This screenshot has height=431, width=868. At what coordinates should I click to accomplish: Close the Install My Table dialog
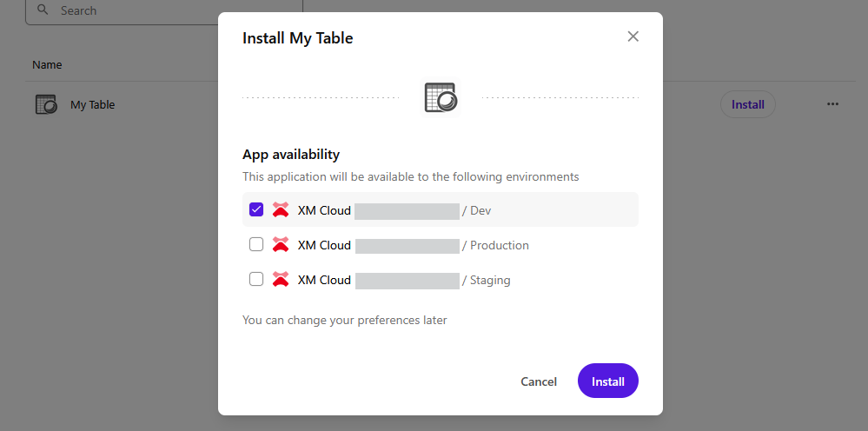coord(633,36)
